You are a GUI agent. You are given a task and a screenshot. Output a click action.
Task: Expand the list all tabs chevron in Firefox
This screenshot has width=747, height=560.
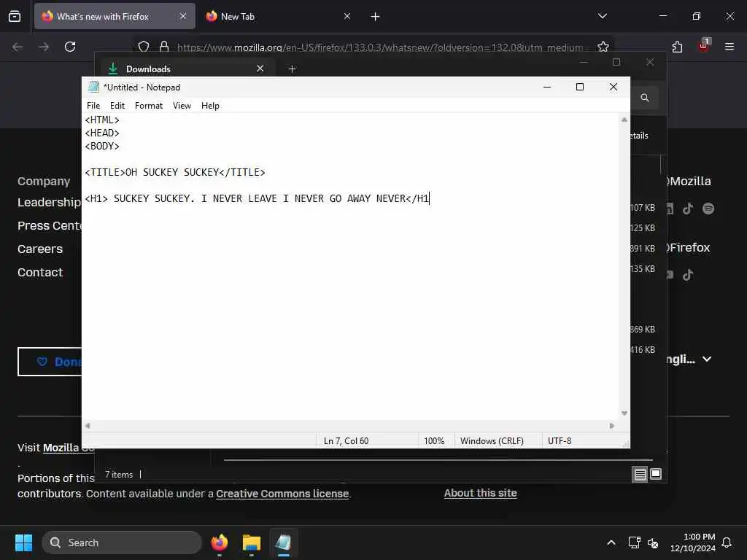point(603,16)
